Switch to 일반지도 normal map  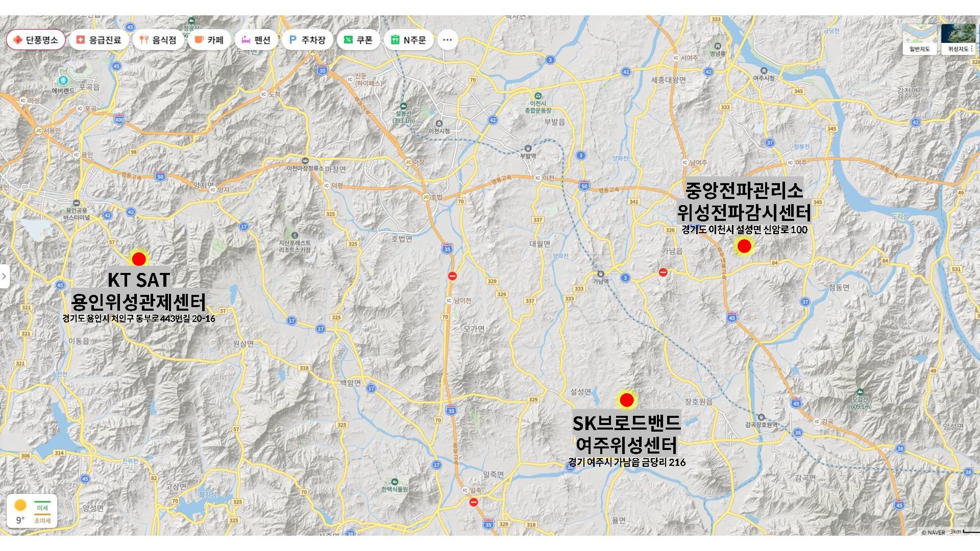pos(919,39)
